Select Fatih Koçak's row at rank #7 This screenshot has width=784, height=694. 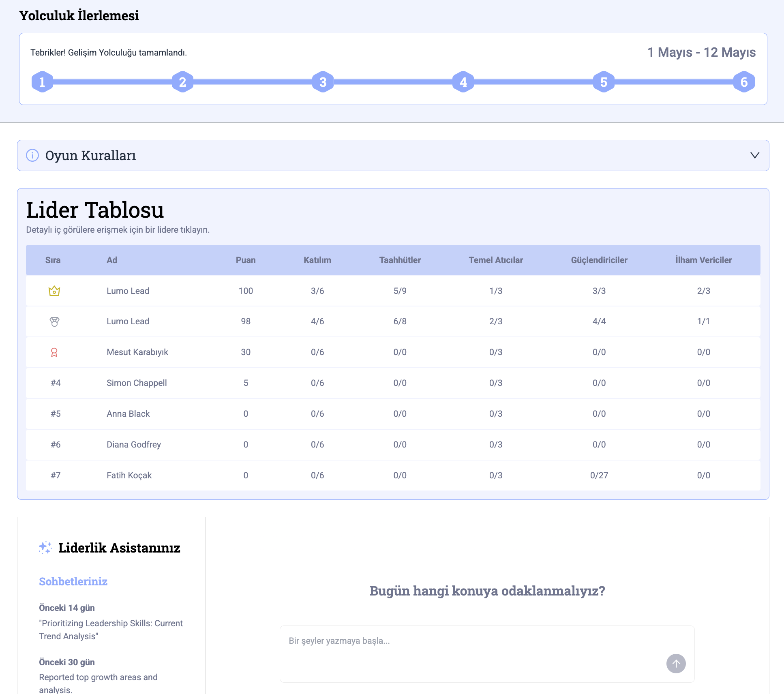coord(129,476)
